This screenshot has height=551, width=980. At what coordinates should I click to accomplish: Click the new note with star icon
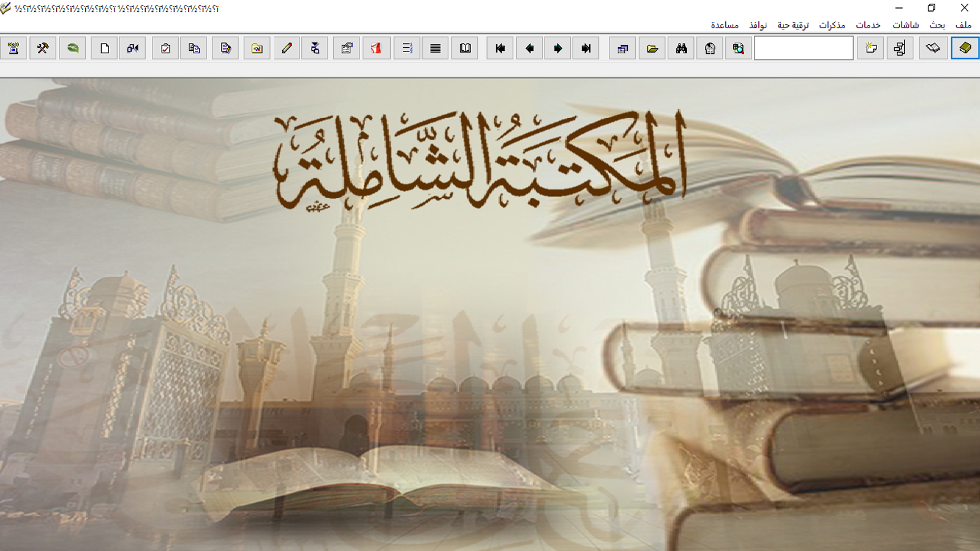pyautogui.click(x=870, y=48)
